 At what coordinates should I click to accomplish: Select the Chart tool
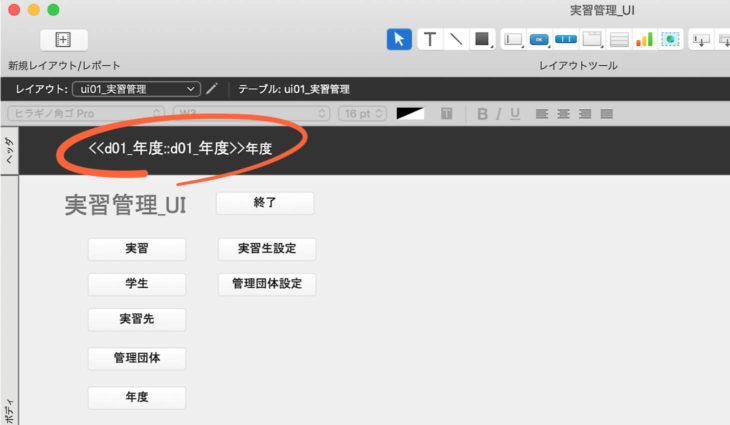tap(645, 39)
